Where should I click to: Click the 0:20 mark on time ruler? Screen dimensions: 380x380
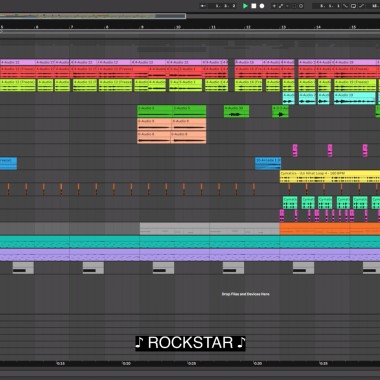pos(126,363)
